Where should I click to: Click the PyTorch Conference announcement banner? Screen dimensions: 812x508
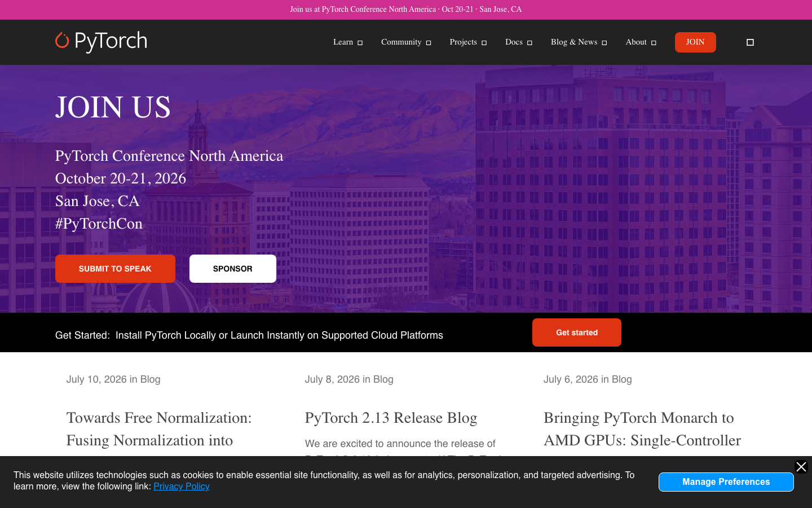[x=406, y=10]
